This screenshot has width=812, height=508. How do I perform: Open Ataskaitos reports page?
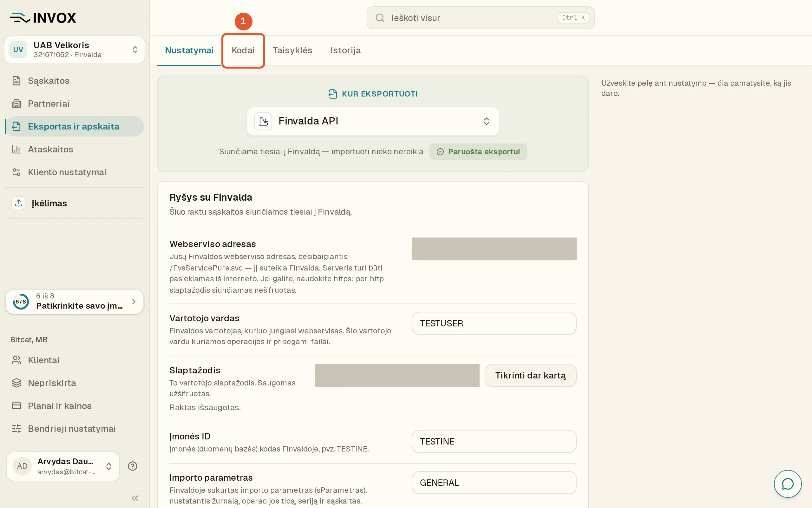(75, 149)
